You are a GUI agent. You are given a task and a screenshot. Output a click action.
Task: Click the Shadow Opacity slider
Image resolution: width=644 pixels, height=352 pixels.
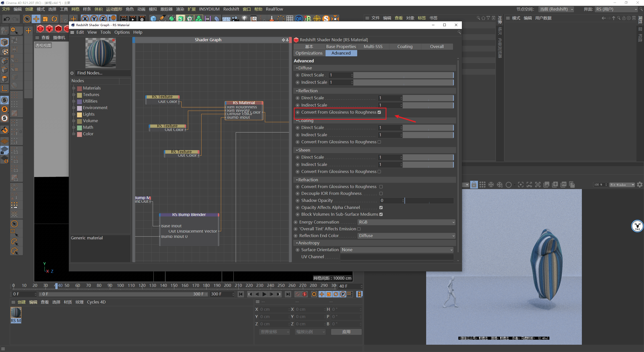(429, 201)
